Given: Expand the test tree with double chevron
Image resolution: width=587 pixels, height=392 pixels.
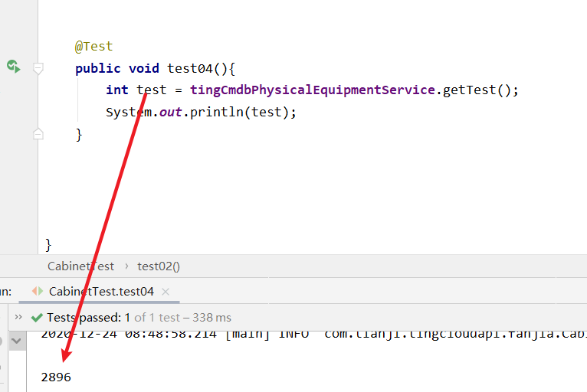Looking at the screenshot, I should click(18, 317).
